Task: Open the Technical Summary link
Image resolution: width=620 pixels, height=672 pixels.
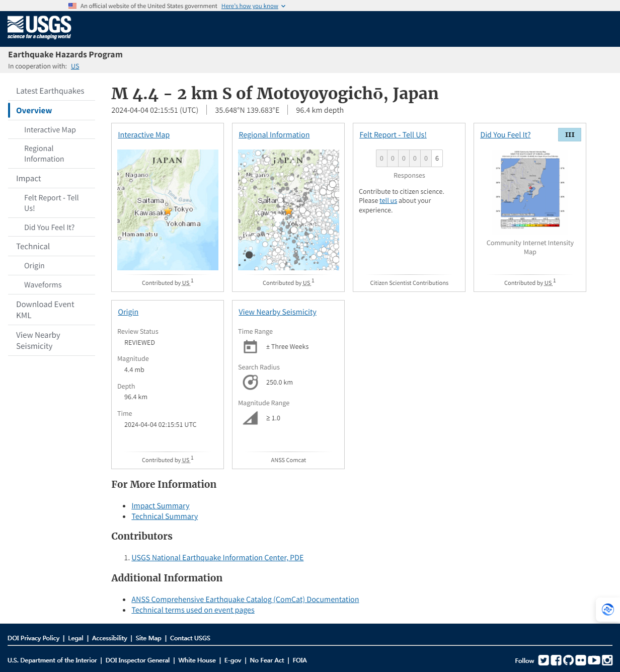Action: (x=165, y=516)
